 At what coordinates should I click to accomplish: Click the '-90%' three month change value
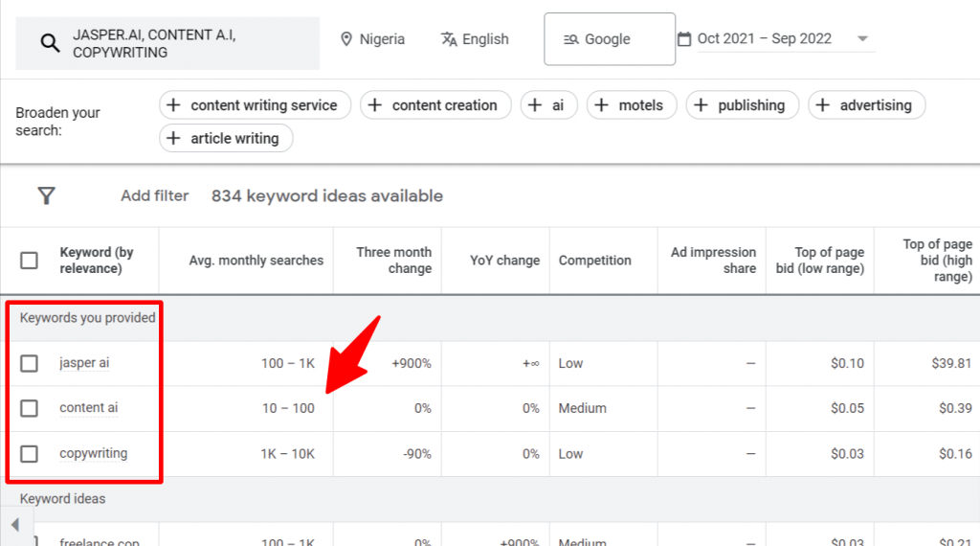click(x=417, y=453)
